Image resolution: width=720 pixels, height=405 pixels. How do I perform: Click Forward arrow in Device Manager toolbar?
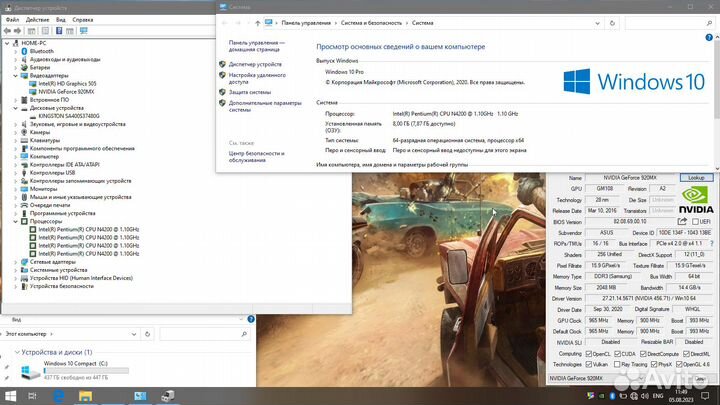[x=17, y=31]
